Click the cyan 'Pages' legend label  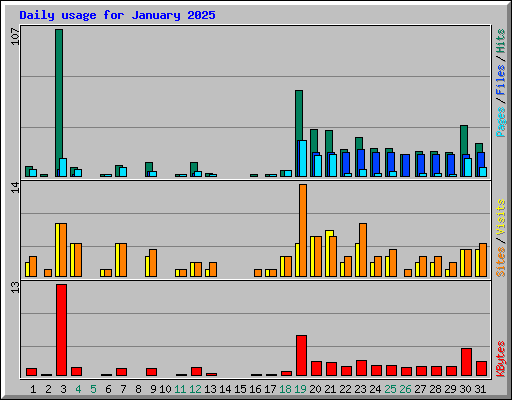tap(500, 122)
